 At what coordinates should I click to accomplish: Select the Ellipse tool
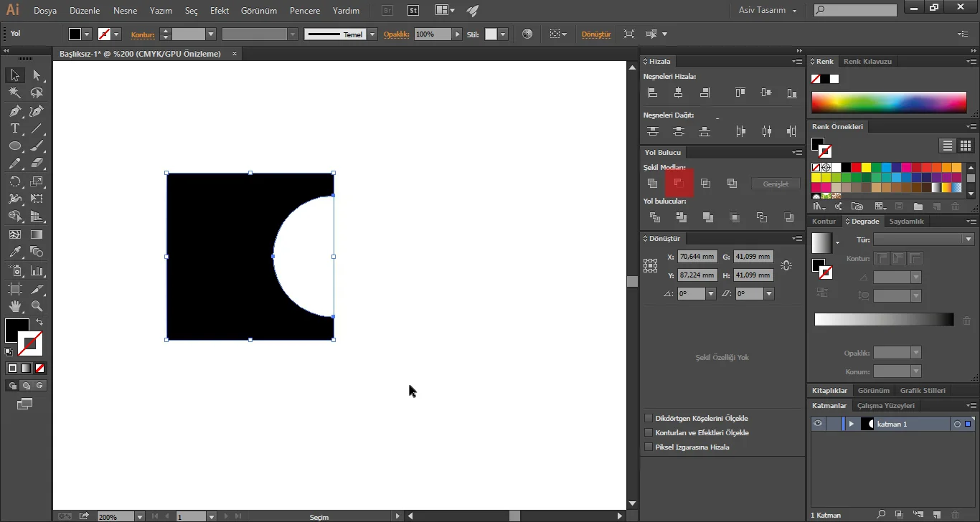[14, 146]
